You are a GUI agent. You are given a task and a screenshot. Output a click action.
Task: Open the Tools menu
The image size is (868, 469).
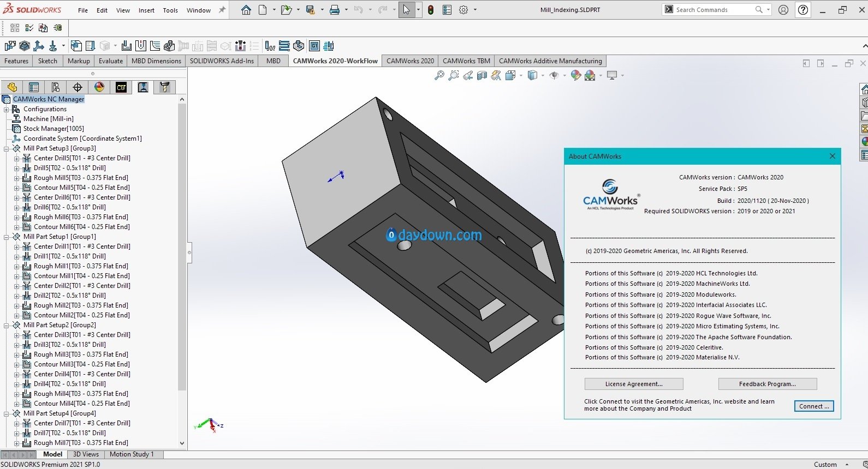pyautogui.click(x=170, y=10)
